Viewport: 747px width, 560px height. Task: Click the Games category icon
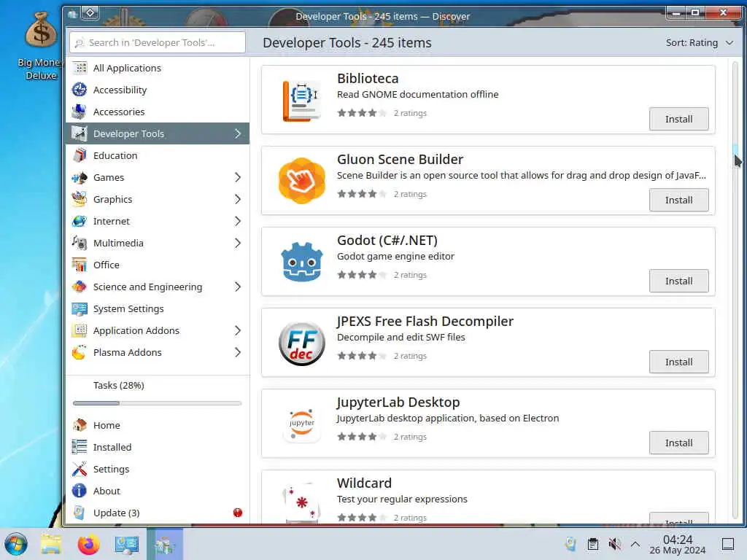click(80, 178)
